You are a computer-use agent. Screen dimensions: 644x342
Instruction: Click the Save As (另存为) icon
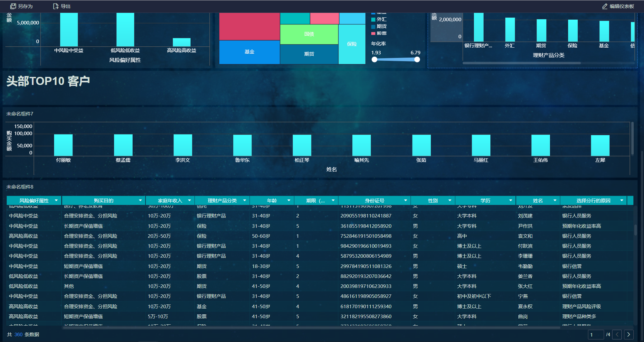pos(13,6)
